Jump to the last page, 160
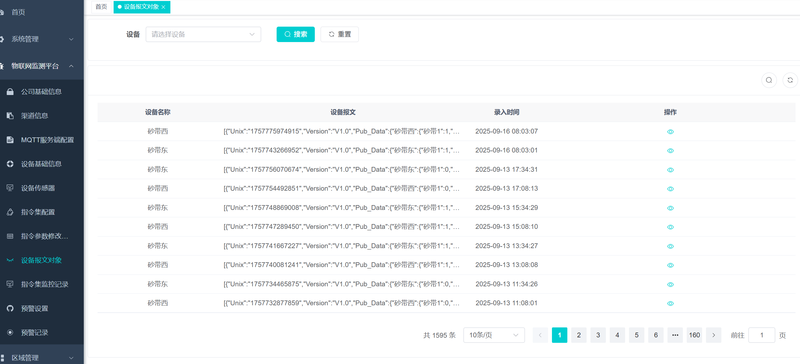Screen dimensions: 800x364 [694, 335]
